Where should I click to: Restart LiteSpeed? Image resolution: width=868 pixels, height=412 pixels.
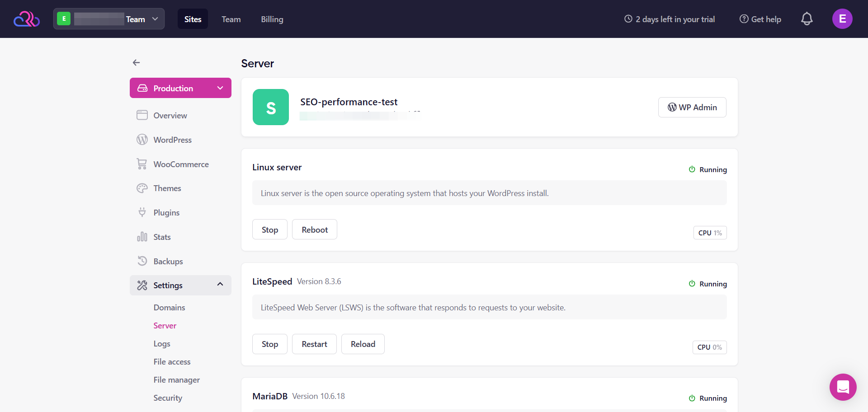pos(314,344)
